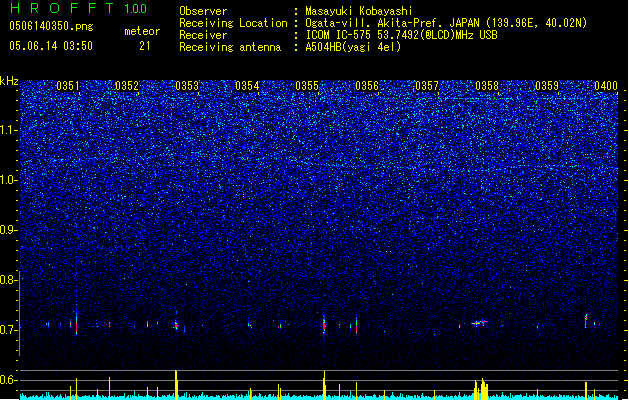
Task: Click the tallest yellow power spike near 0353
Action: click(x=176, y=384)
